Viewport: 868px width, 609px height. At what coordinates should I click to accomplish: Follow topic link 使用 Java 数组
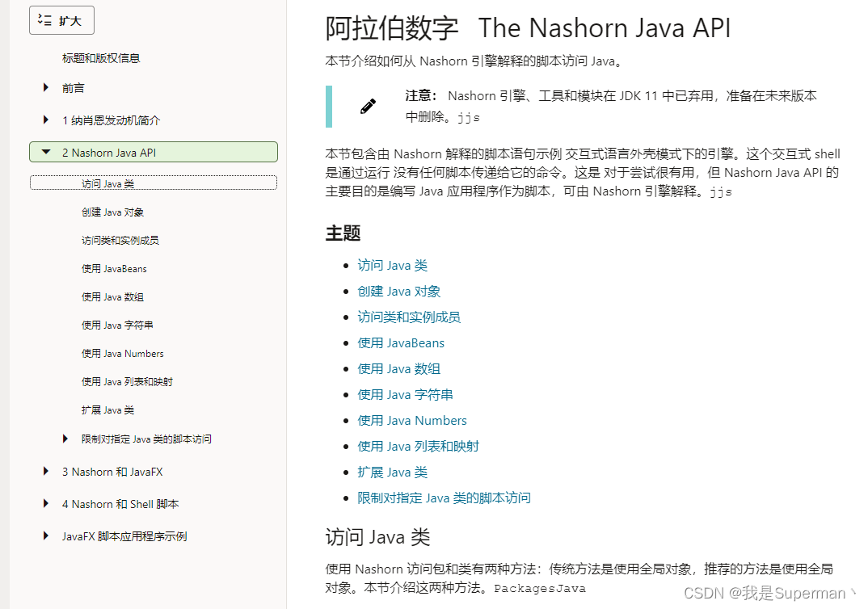[398, 369]
